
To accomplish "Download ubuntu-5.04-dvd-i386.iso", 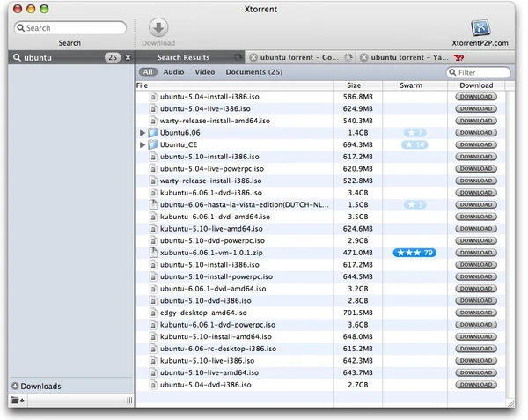I will [476, 385].
